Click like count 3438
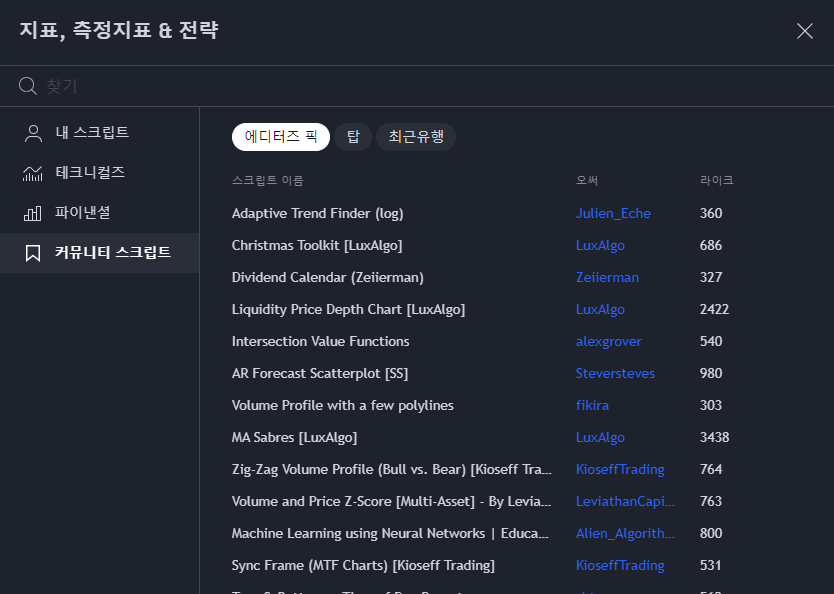Screen dimensions: 834x594 pos(714,437)
